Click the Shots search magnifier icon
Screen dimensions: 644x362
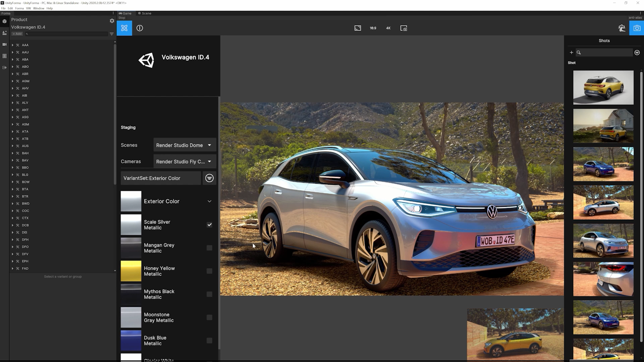[579, 53]
